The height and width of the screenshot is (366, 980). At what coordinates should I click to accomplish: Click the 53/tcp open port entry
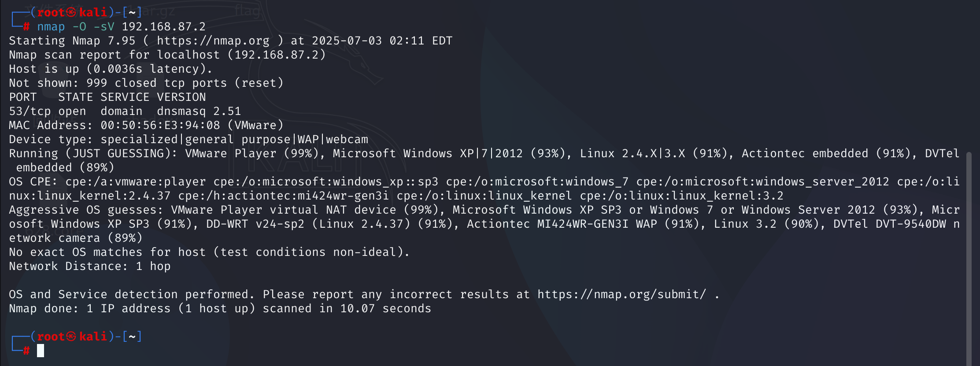pyautogui.click(x=48, y=111)
